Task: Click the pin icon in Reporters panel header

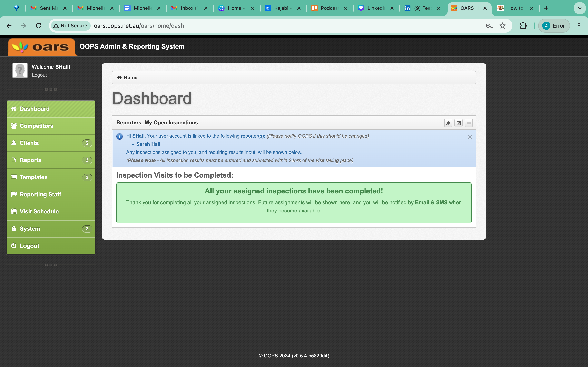Action: point(448,123)
